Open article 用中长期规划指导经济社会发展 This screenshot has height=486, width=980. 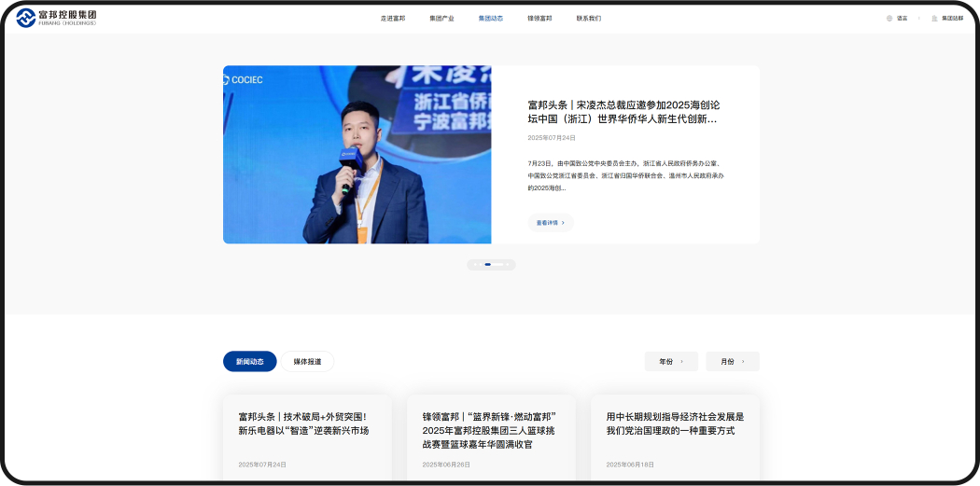click(675, 424)
